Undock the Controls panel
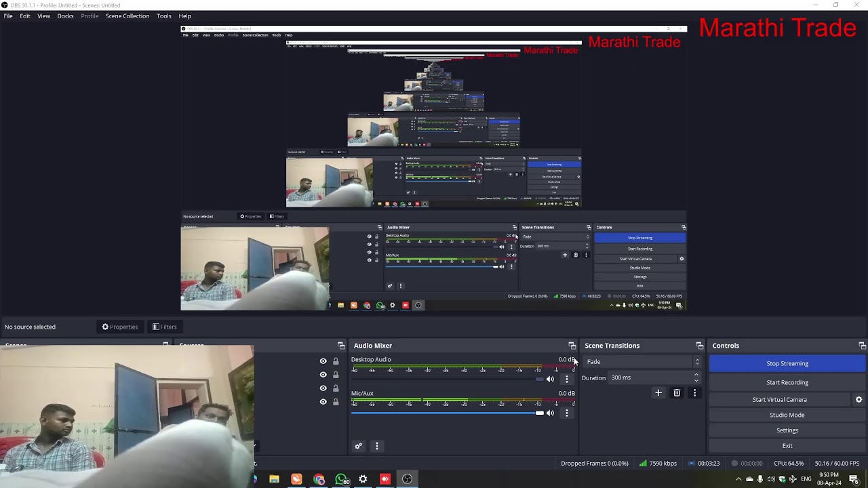868x488 pixels. coord(862,346)
